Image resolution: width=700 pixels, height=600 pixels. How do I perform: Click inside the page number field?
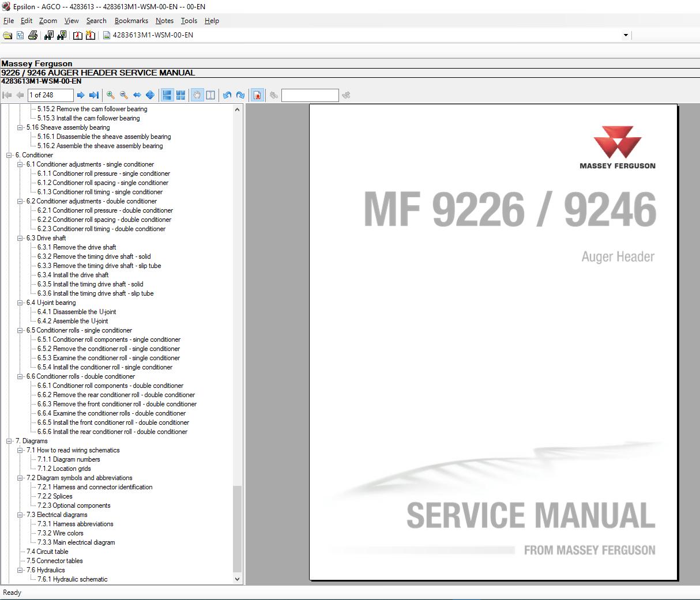tap(50, 95)
